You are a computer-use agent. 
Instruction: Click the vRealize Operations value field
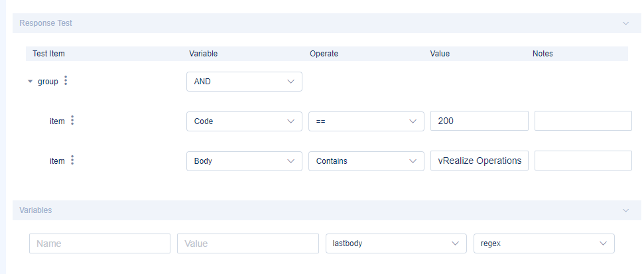(x=479, y=161)
